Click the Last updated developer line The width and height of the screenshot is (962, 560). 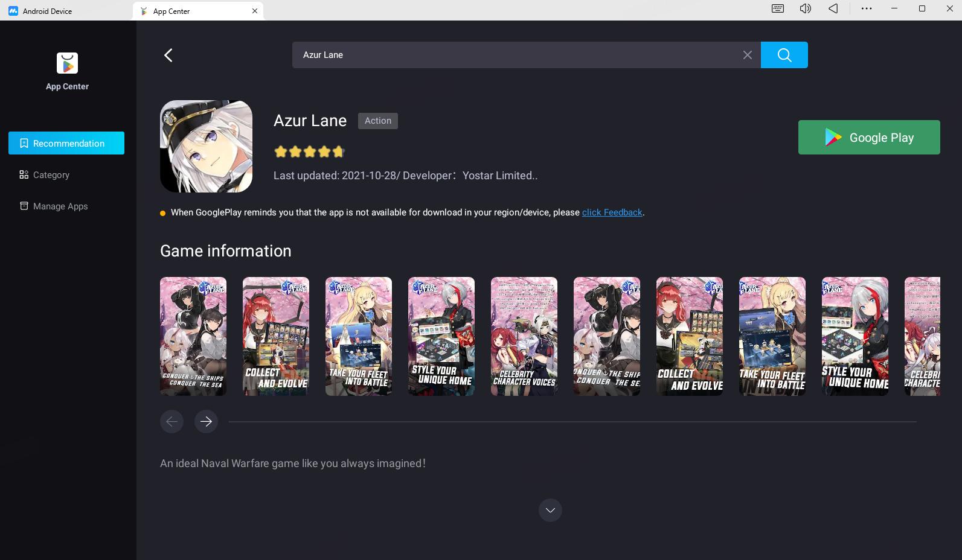tap(405, 176)
